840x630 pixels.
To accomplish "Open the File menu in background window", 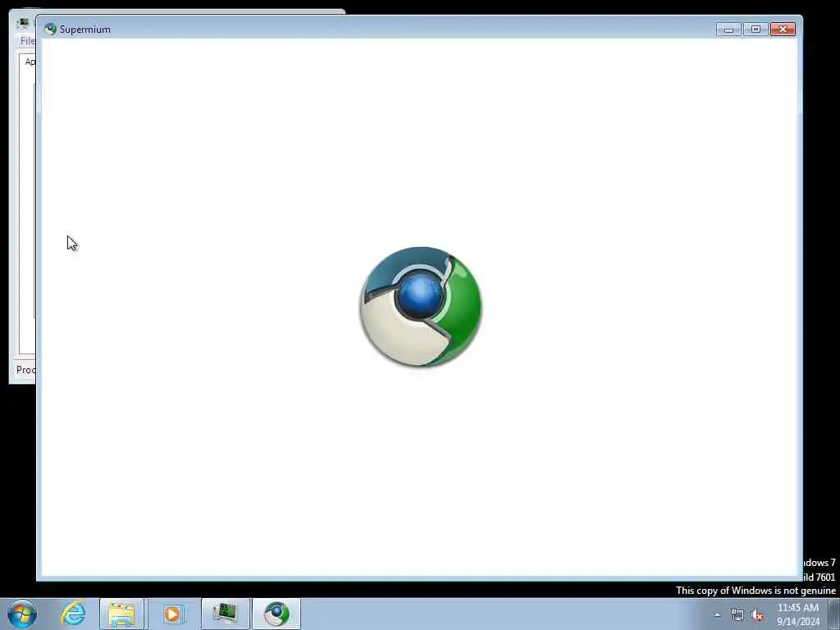I will click(27, 41).
